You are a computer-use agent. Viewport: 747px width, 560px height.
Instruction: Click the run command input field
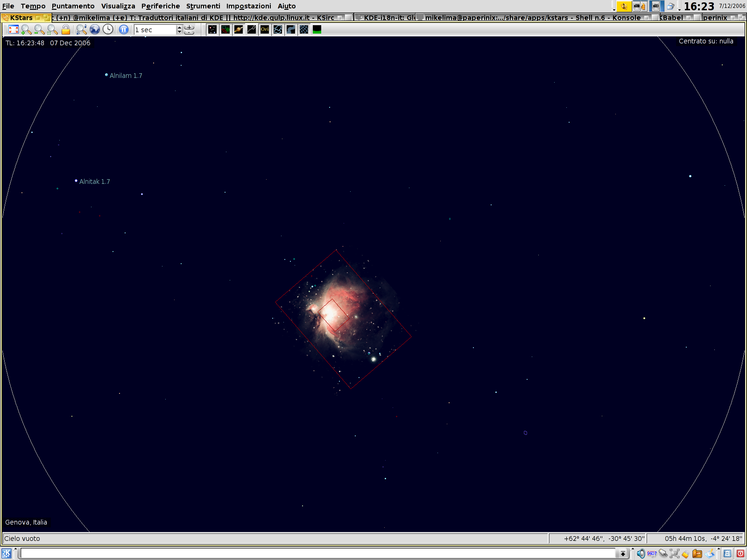[318, 553]
